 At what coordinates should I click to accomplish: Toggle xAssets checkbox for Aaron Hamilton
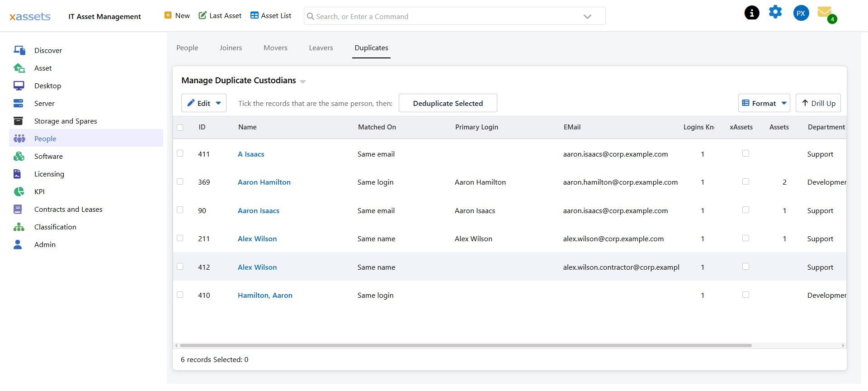tap(745, 181)
